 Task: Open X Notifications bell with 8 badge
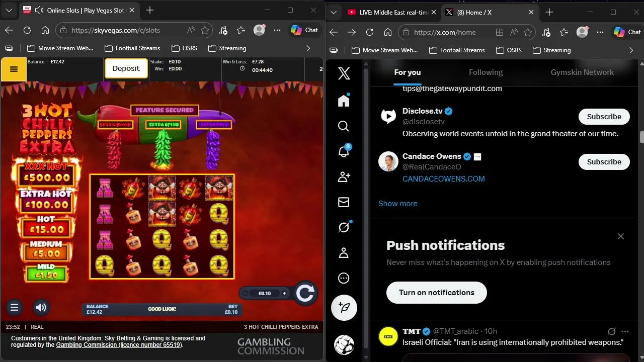pos(344,151)
